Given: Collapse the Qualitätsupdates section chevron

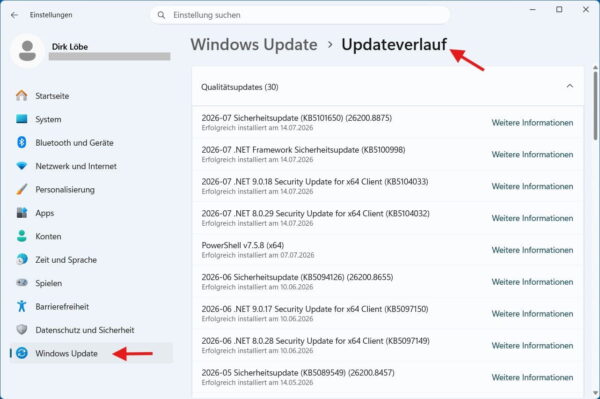Looking at the screenshot, I should 569,86.
